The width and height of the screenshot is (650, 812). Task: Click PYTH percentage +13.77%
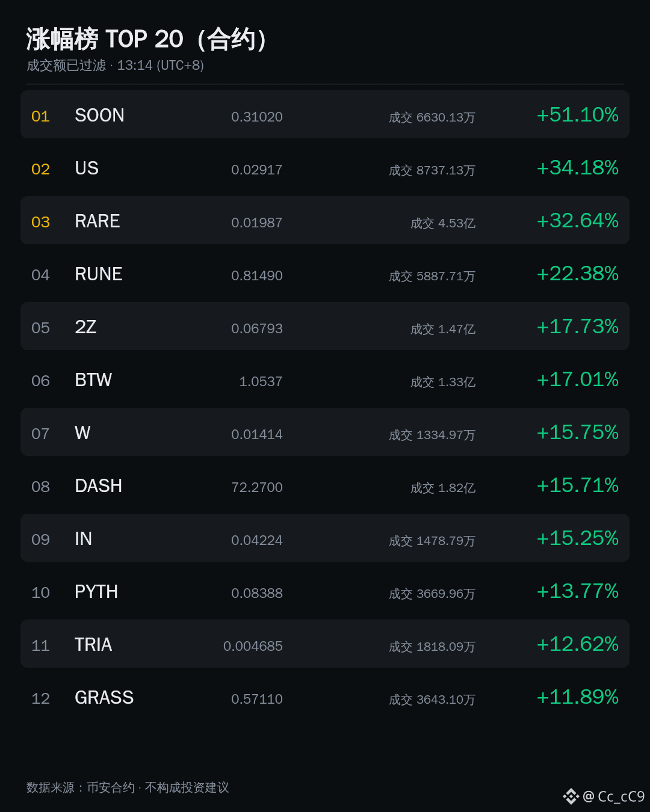pos(577,591)
